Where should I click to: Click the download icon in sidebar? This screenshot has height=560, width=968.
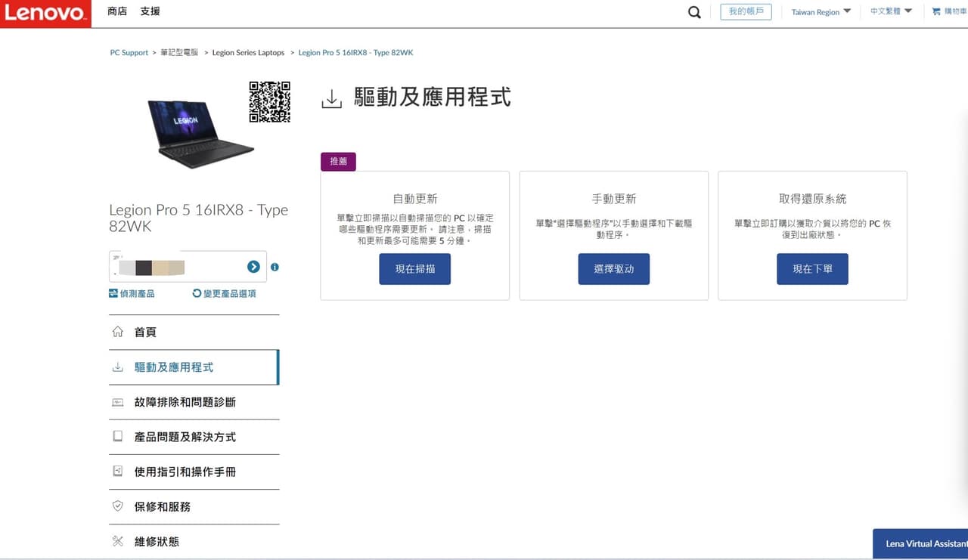pyautogui.click(x=117, y=367)
